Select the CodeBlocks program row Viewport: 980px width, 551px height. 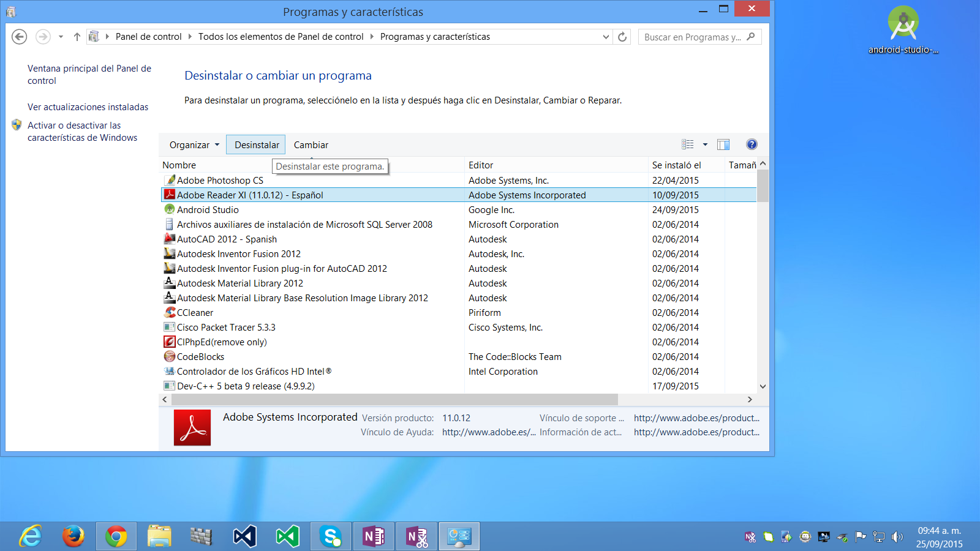459,357
